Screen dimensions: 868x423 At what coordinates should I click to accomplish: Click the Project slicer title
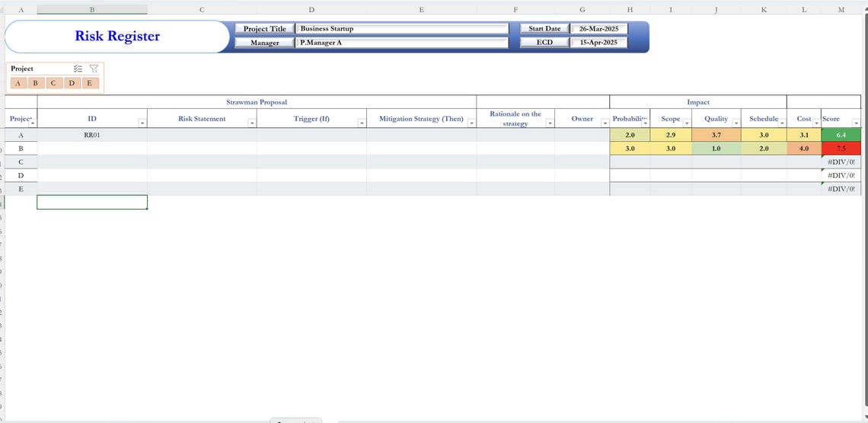[22, 69]
